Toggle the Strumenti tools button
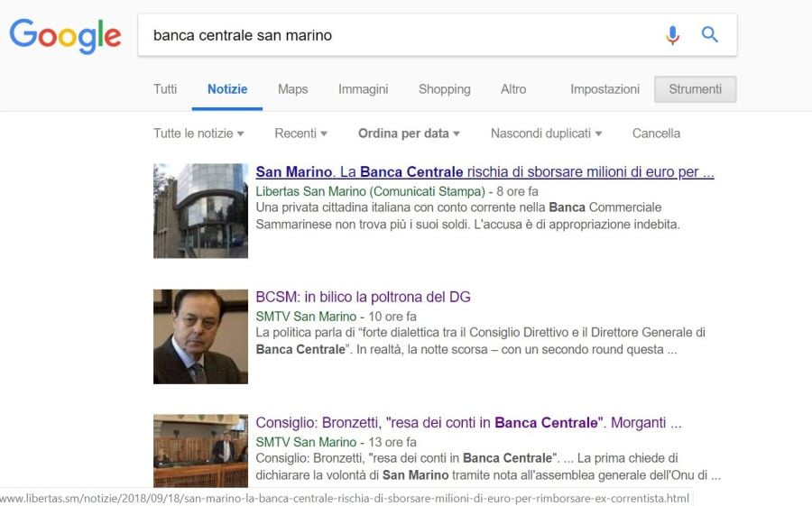Screen dimensions: 812x506 pos(695,89)
